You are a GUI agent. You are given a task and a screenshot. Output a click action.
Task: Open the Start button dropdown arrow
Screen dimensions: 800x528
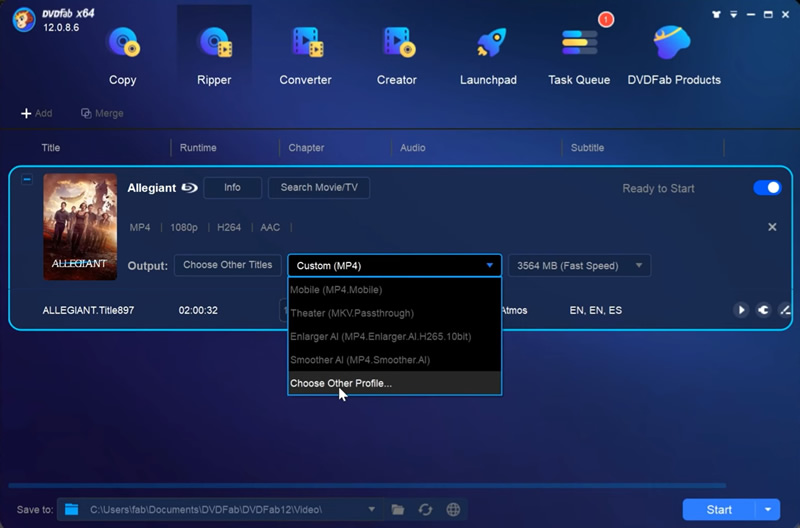click(768, 510)
